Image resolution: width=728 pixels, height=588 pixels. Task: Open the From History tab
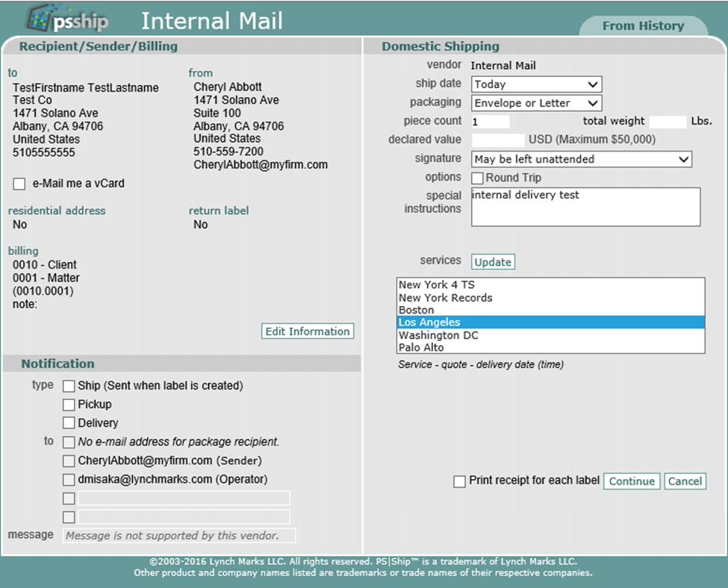coord(643,26)
